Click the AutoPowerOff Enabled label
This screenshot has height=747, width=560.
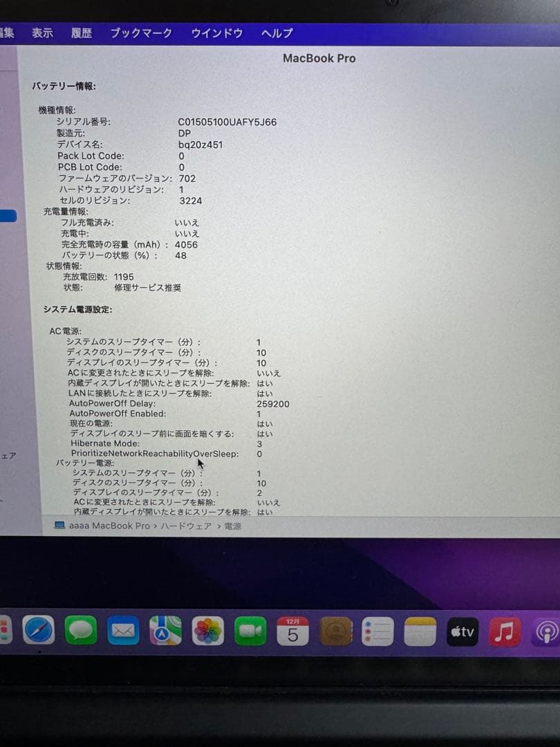point(118,414)
